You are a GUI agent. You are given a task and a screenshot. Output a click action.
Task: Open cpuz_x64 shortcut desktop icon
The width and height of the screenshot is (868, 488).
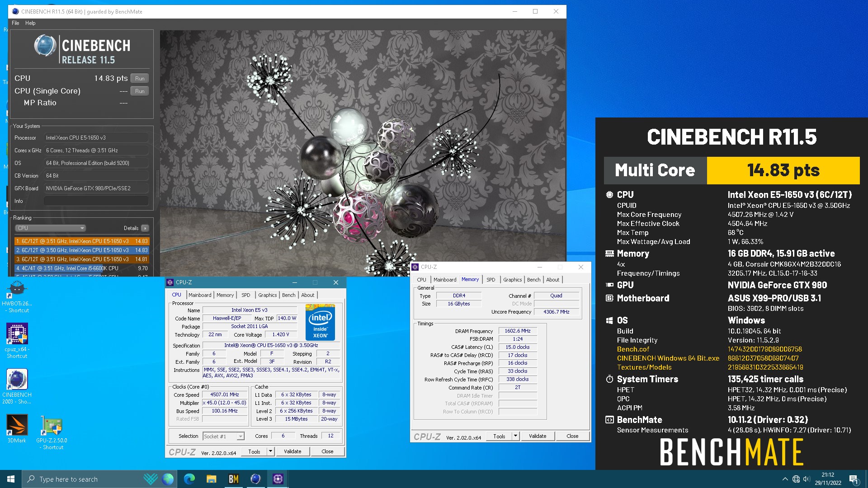[17, 341]
